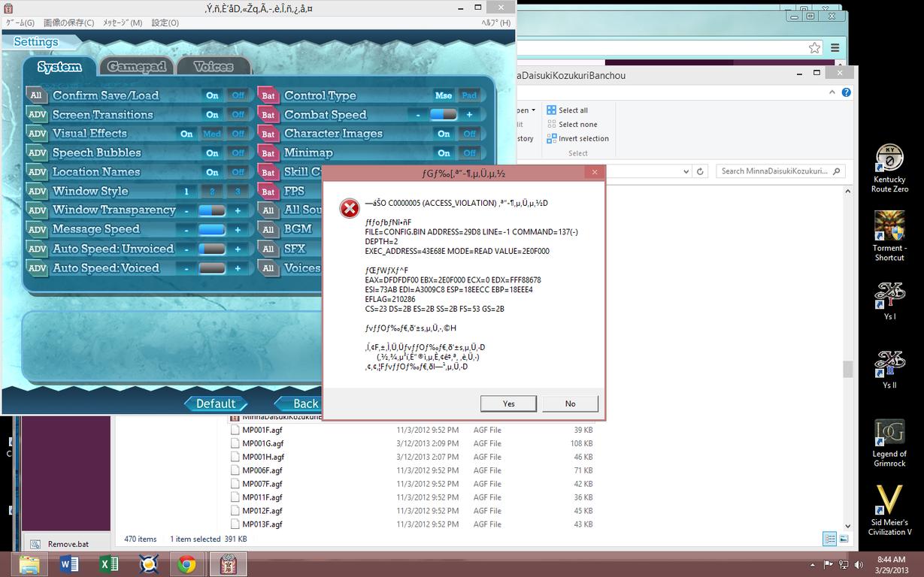
Task: Expand the address bar history dropdown
Action: click(685, 171)
